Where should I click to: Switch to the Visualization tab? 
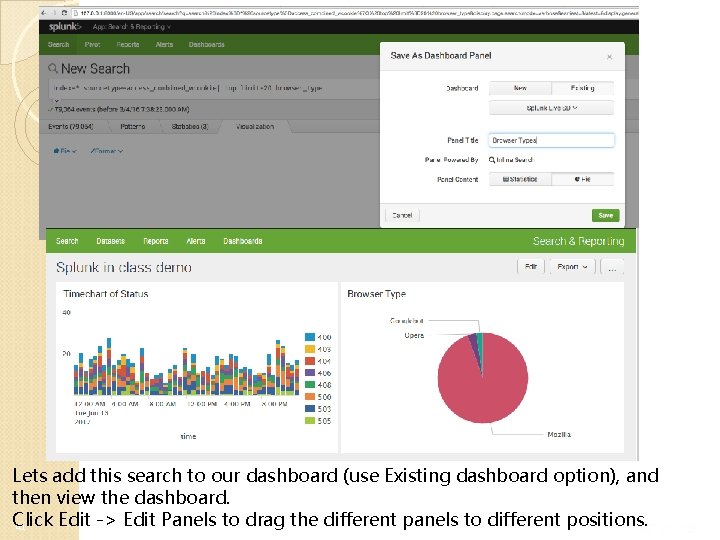coord(255,126)
